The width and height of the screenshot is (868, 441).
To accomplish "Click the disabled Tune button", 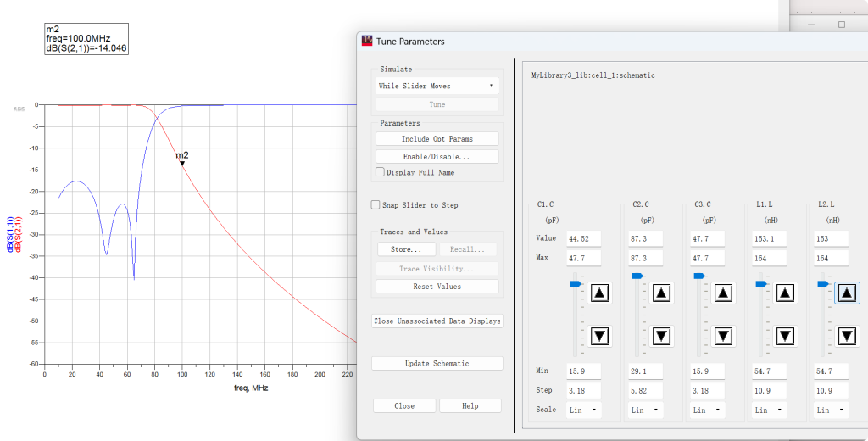I will (x=437, y=104).
